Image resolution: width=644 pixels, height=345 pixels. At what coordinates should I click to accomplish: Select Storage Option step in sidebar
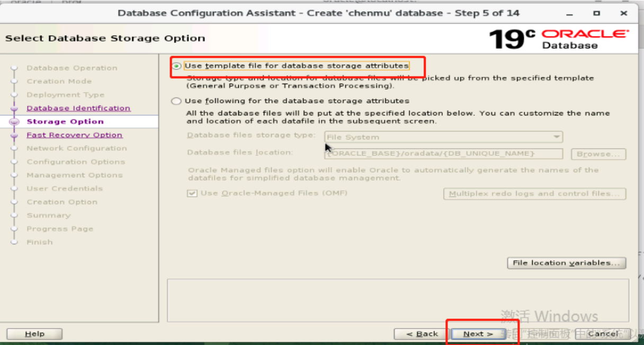pos(65,121)
